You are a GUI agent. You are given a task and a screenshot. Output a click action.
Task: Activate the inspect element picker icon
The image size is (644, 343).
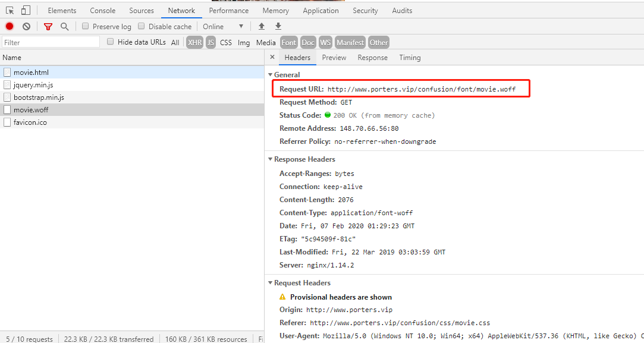(x=10, y=10)
